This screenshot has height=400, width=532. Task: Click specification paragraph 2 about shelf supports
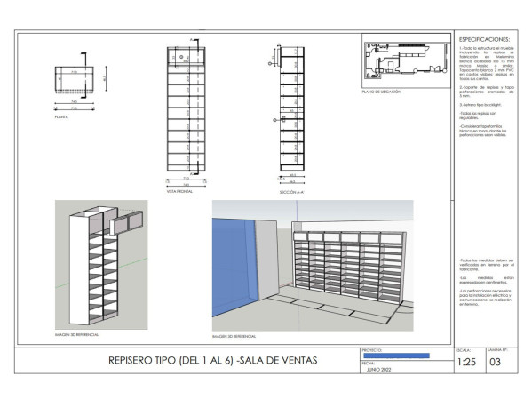point(487,92)
